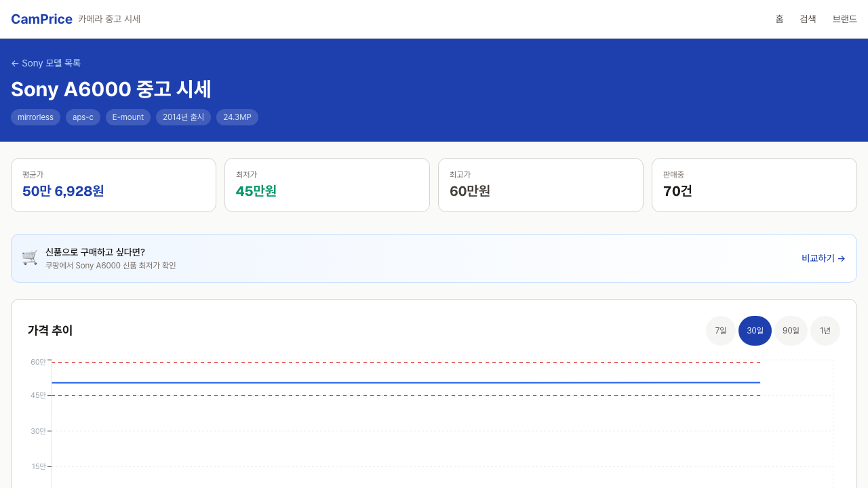Click the 60만 axis label
The width and height of the screenshot is (868, 488).
pos(38,362)
